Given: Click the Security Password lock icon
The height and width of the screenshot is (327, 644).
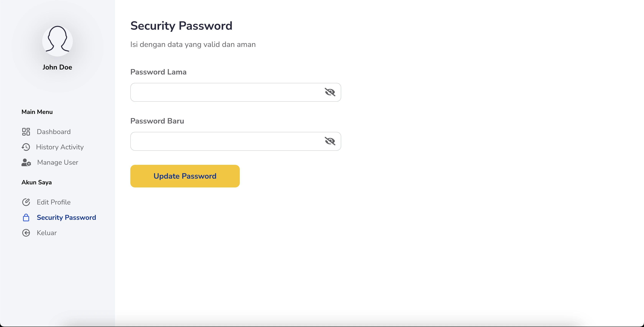Looking at the screenshot, I should tap(26, 217).
